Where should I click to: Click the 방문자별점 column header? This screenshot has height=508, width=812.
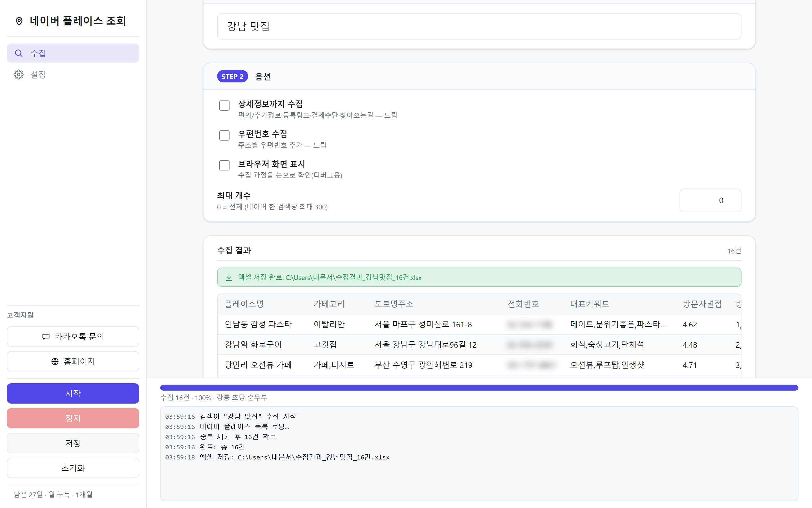tap(702, 304)
